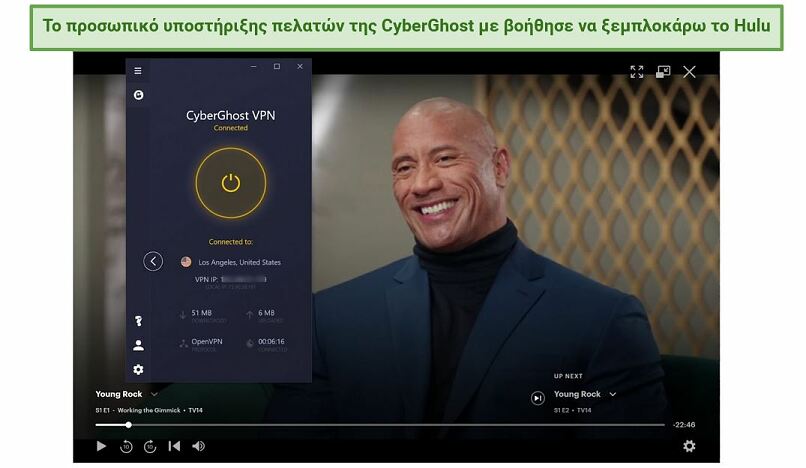This screenshot has height=468, width=806.
Task: Switch the player to mini view
Action: [663, 71]
